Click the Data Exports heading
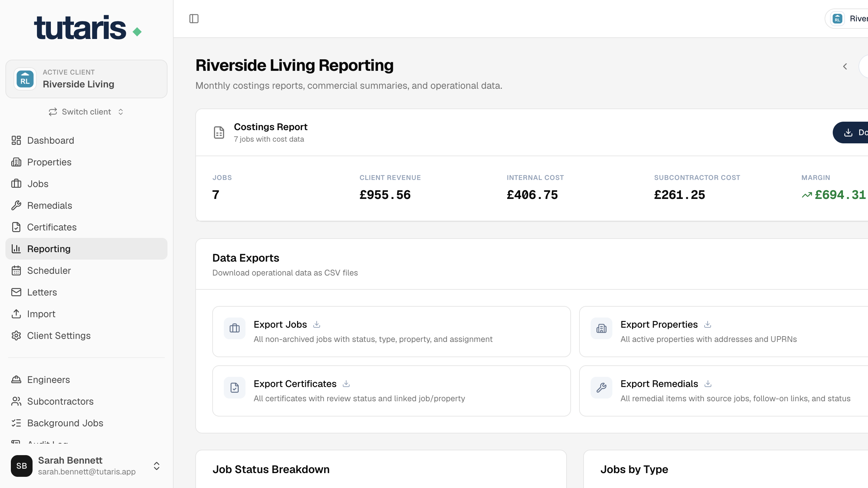The image size is (868, 488). point(246,258)
